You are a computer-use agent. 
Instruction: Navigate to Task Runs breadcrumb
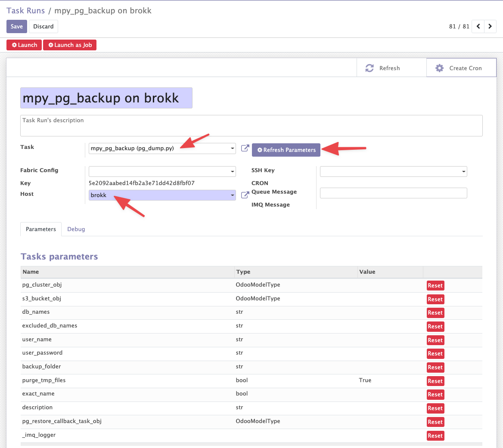[26, 10]
